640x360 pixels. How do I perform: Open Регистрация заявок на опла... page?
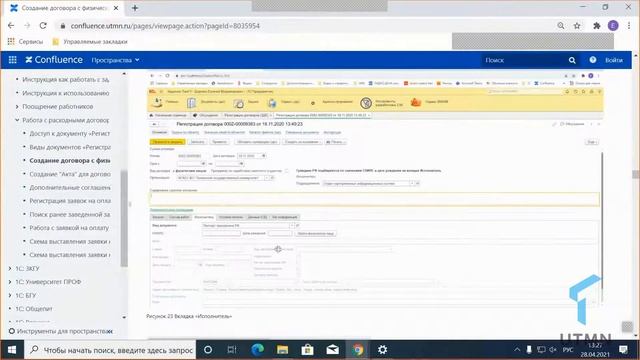tap(70, 201)
